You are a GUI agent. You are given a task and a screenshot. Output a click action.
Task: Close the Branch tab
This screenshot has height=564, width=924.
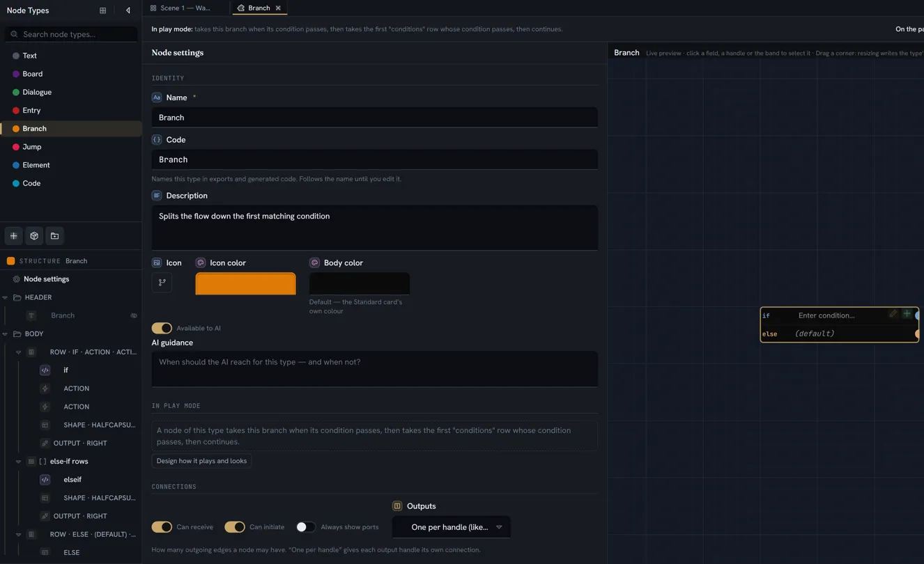[x=278, y=8]
